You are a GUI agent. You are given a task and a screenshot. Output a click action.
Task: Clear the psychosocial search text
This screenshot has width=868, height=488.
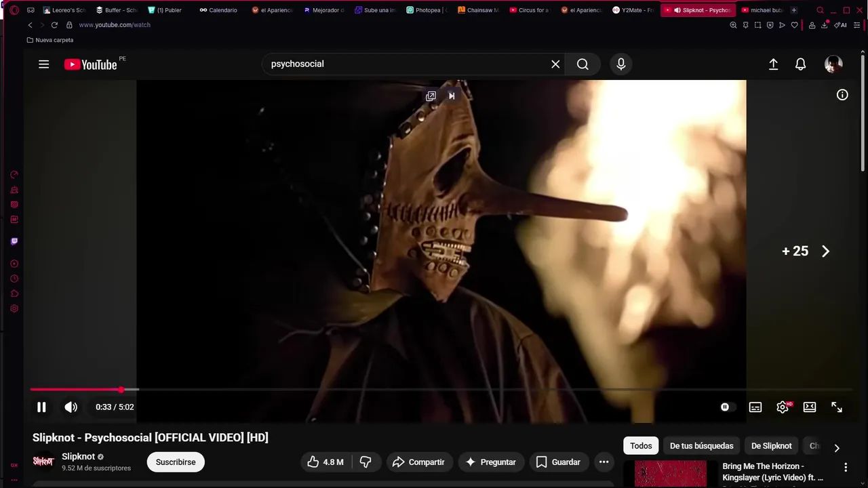point(555,64)
